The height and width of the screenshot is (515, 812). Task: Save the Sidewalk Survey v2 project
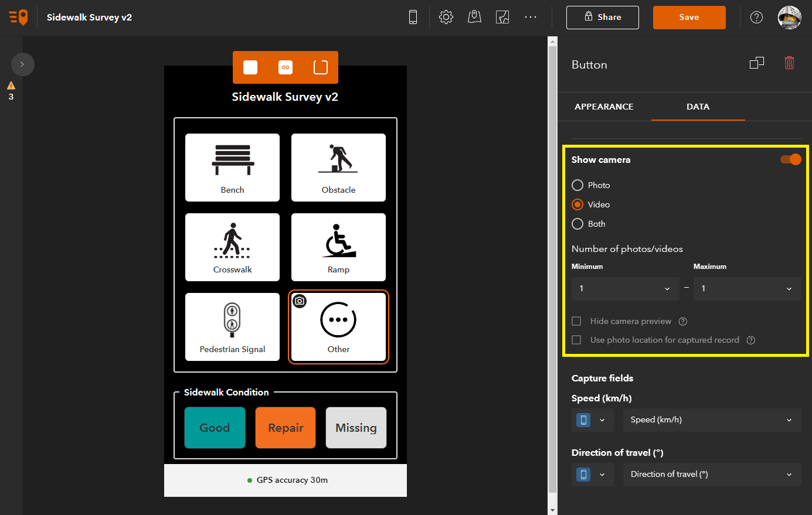click(689, 17)
